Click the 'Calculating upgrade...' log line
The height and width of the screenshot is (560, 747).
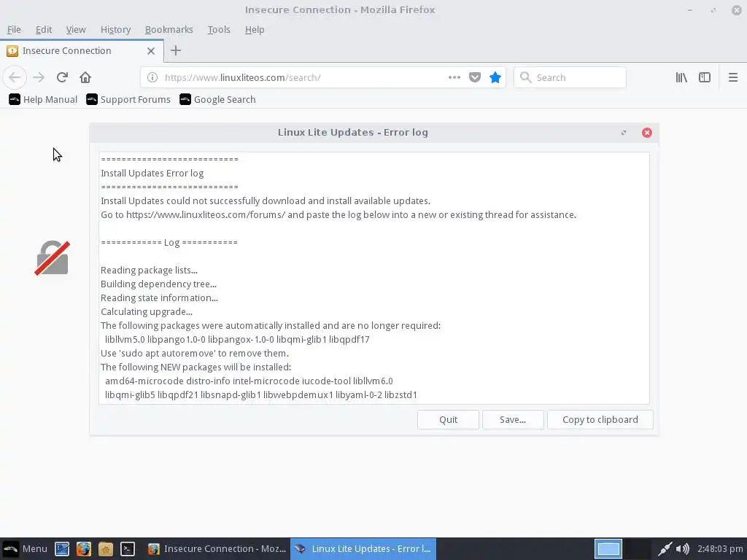click(147, 311)
